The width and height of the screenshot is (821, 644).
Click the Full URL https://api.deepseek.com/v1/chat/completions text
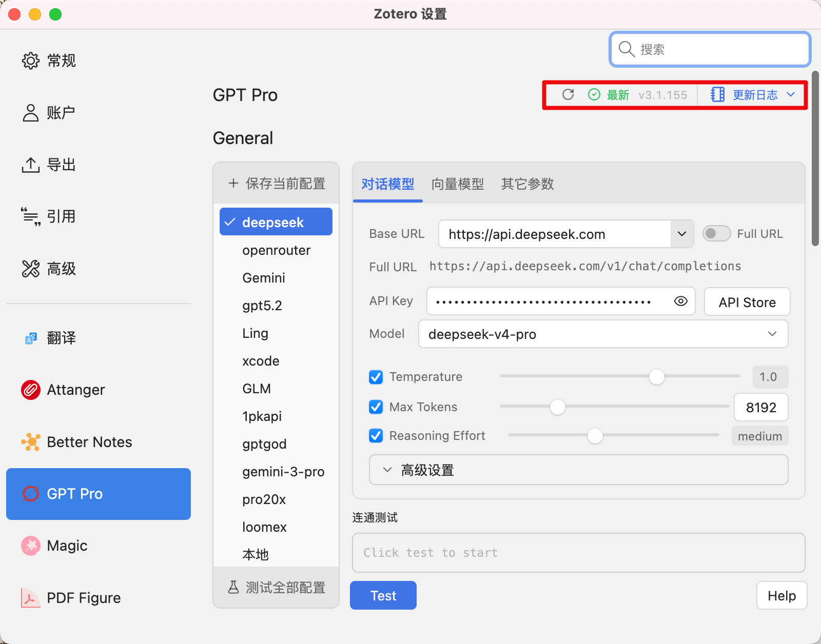click(585, 266)
